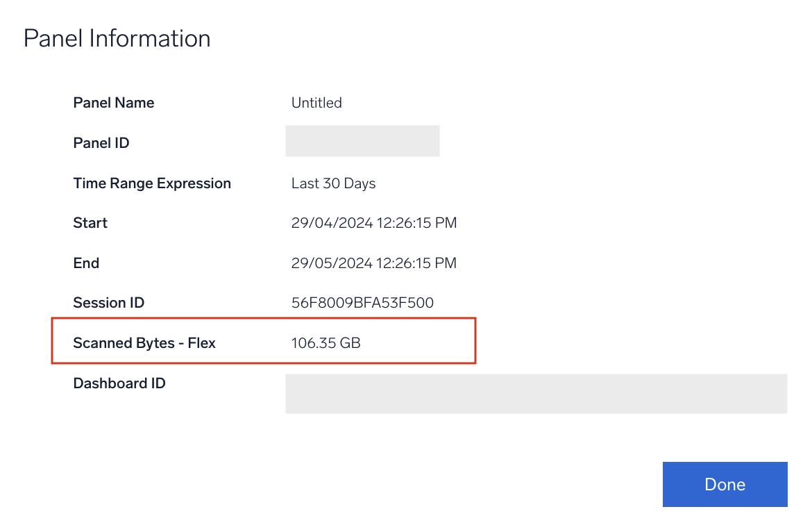Click the Session ID value 56F8009BFA53F500
The height and width of the screenshot is (532, 812).
click(x=362, y=302)
